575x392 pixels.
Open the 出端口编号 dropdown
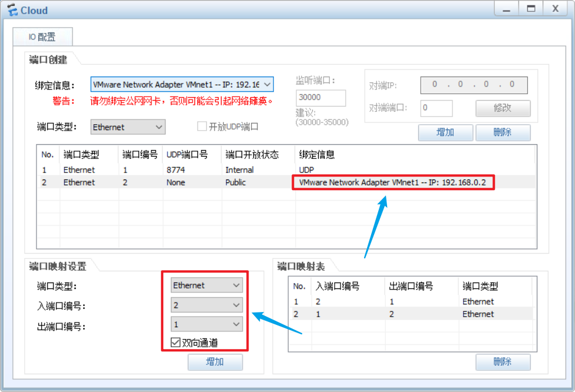coord(207,324)
